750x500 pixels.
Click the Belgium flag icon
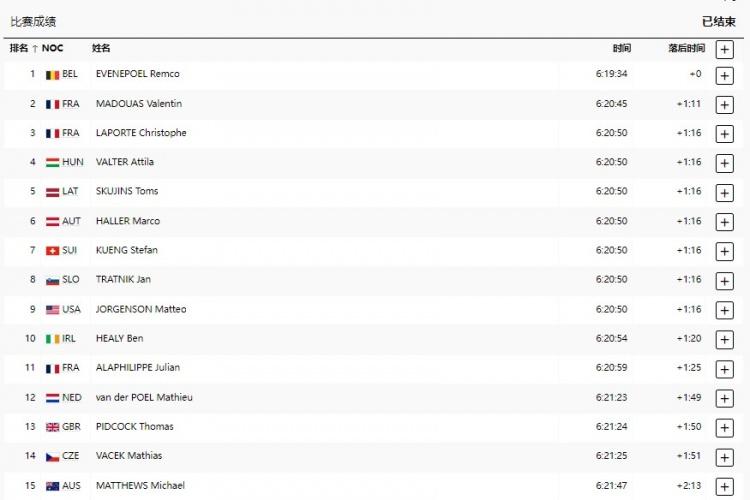(52, 74)
